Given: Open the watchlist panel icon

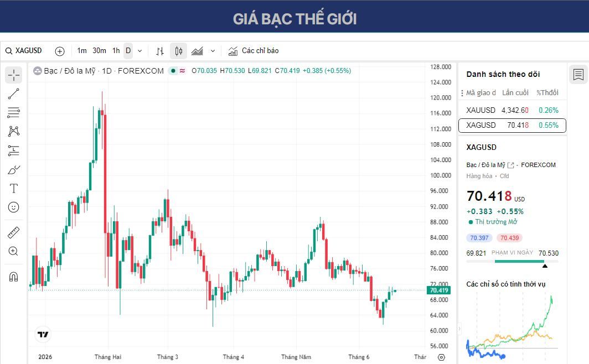Looking at the screenshot, I should point(578,74).
